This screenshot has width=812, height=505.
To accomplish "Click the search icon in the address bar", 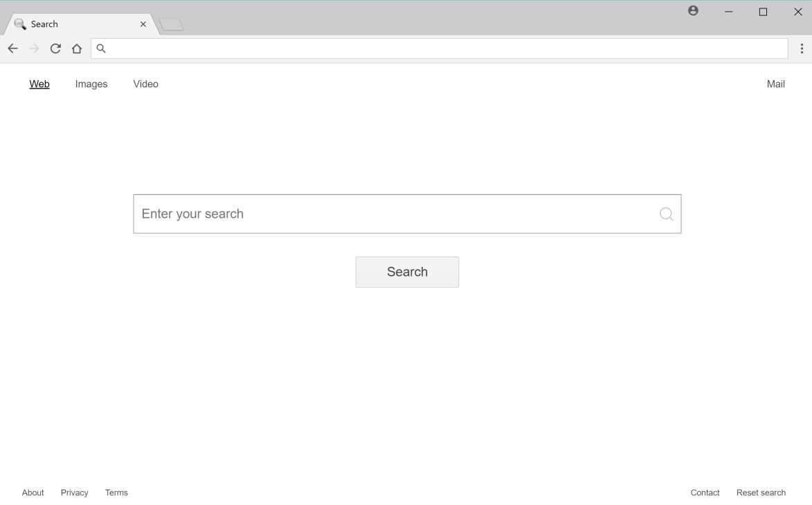I will [x=101, y=48].
